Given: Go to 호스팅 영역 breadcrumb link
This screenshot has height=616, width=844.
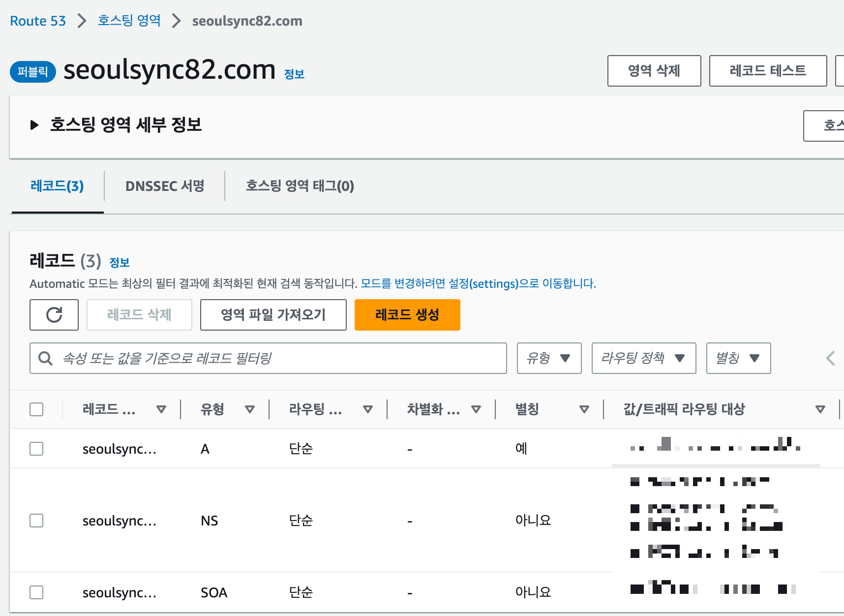Looking at the screenshot, I should [x=129, y=21].
